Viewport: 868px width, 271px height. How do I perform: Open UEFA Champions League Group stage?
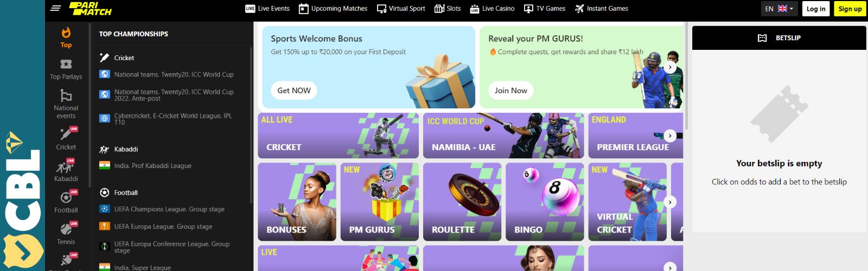(x=169, y=209)
